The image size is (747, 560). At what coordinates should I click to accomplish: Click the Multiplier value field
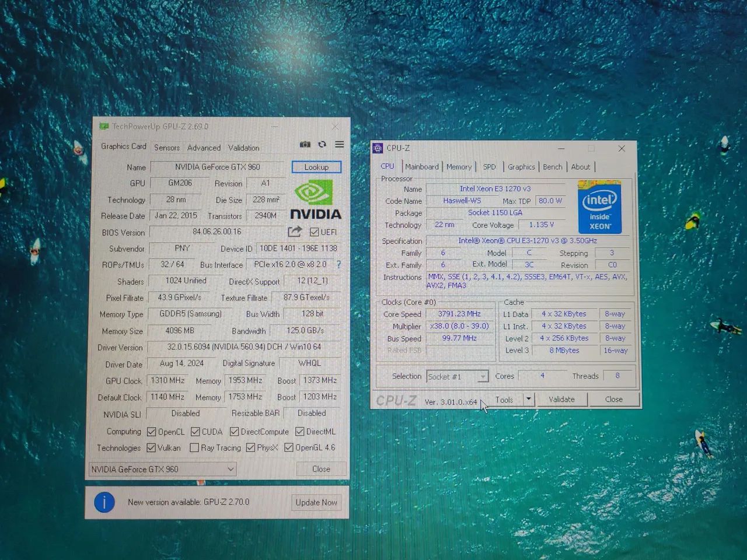click(x=459, y=326)
